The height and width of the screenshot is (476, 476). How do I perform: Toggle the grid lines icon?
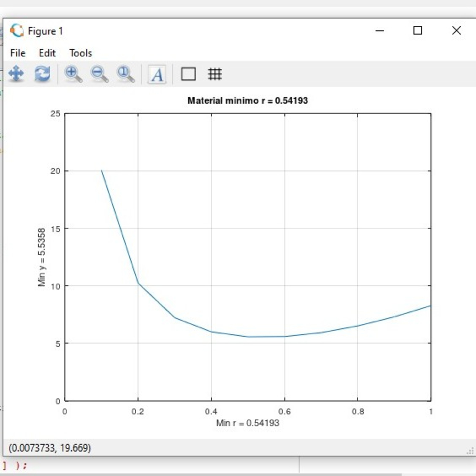(215, 74)
